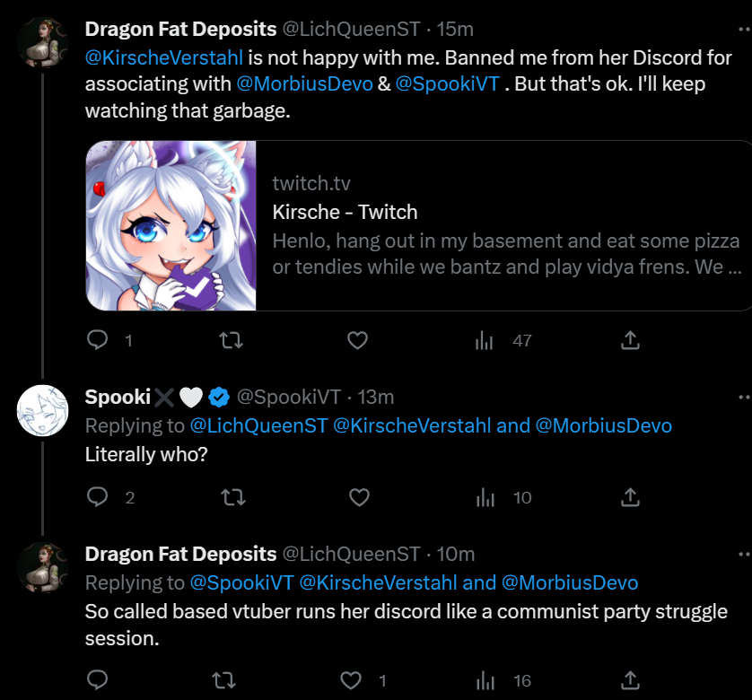
Task: Open more options on Spooki's tweet
Action: click(745, 398)
